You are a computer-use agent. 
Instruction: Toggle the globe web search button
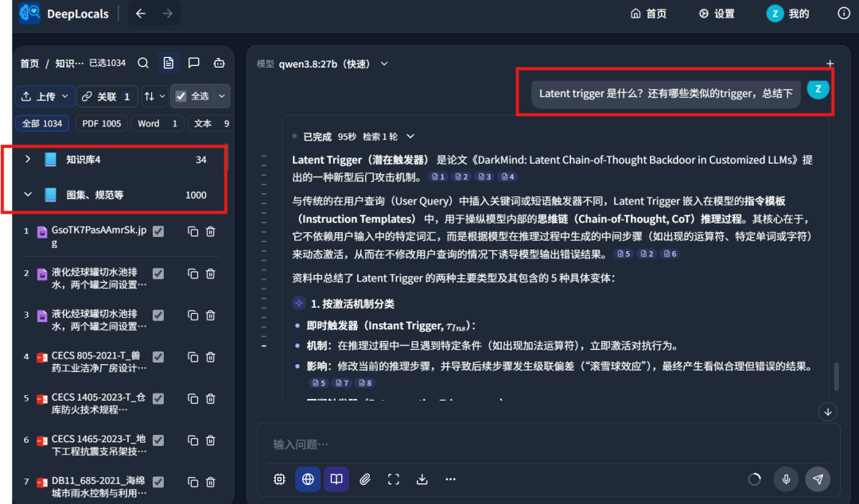coord(308,479)
